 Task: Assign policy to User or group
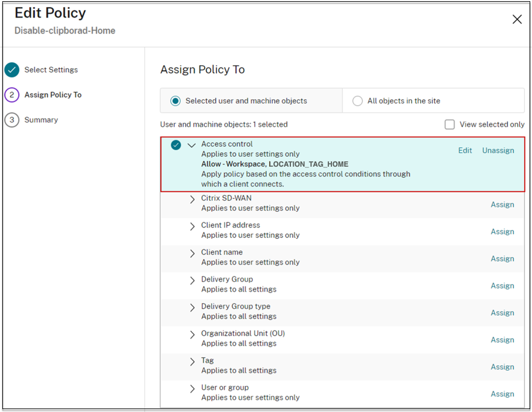coord(502,394)
